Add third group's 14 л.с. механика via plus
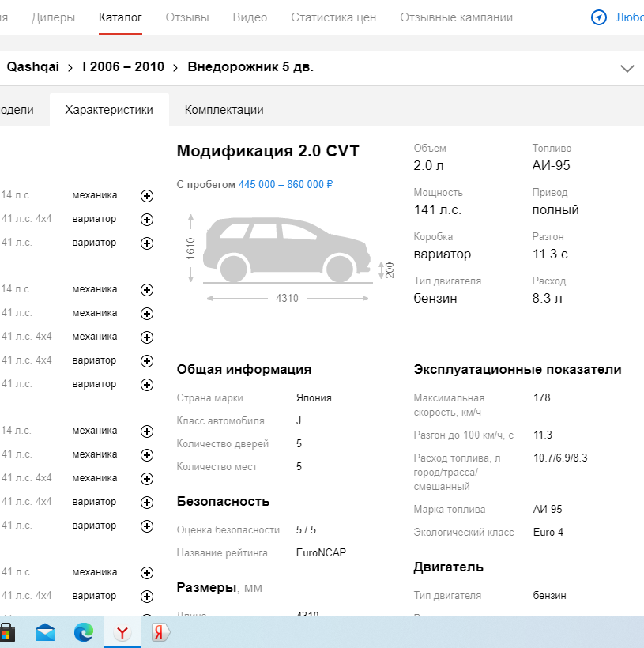Screen dimensions: 644x648 pyautogui.click(x=147, y=431)
